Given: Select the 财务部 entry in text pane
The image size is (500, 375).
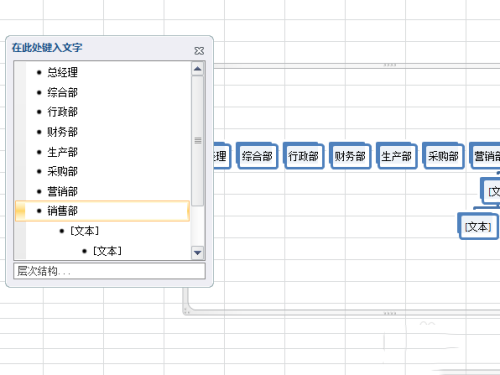Looking at the screenshot, I should pos(62,132).
